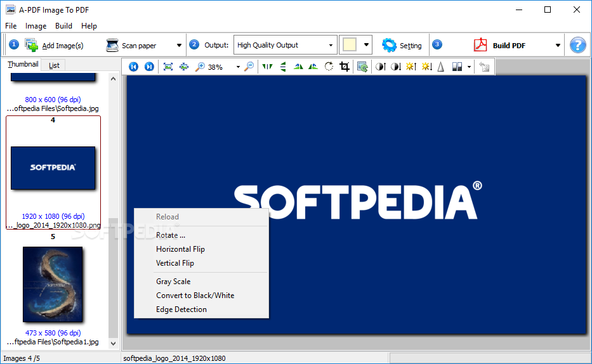Go to the next image
The height and width of the screenshot is (364, 592).
click(149, 67)
